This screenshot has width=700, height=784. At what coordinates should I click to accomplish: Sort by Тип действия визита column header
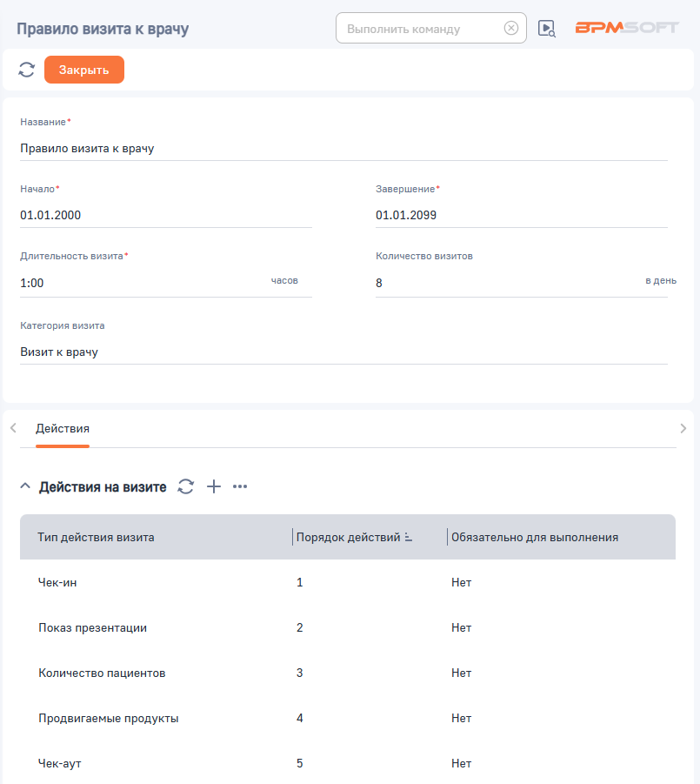coord(96,537)
